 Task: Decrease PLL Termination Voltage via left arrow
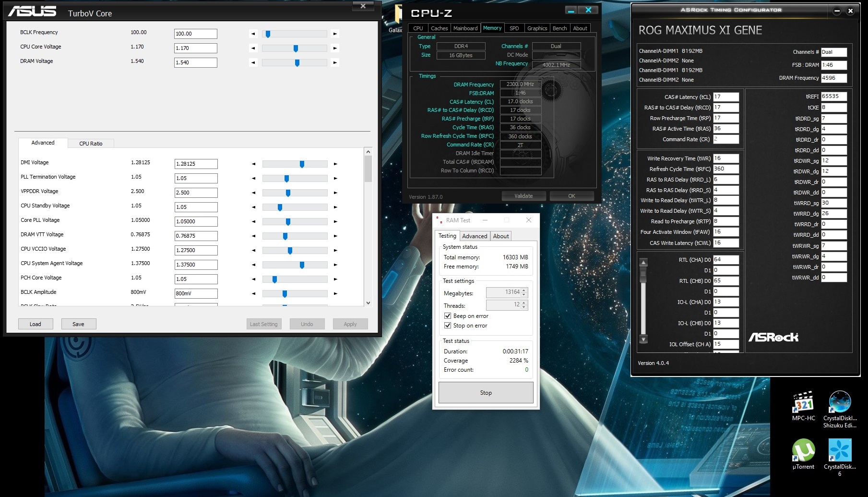(254, 178)
